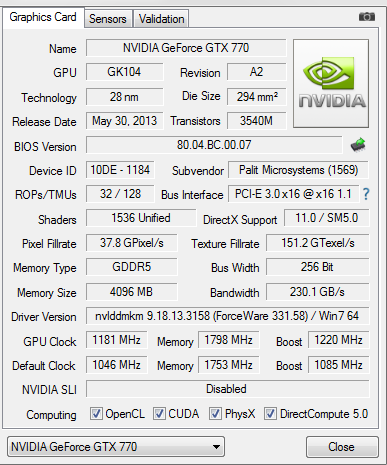Click the Driver Version field

pos(227,316)
